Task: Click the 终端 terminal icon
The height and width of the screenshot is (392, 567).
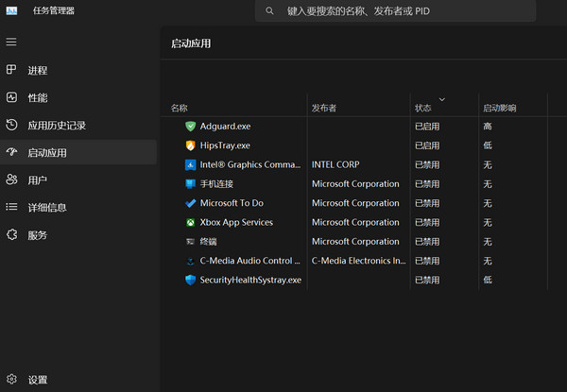Action: [x=190, y=242]
